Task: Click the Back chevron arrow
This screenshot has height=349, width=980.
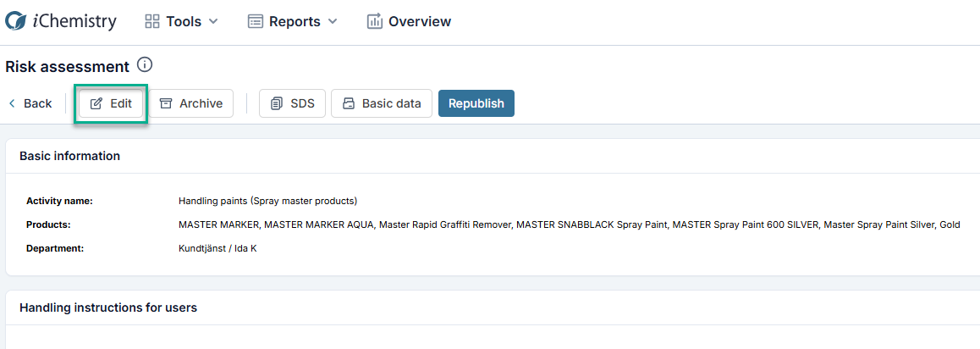Action: pos(12,104)
